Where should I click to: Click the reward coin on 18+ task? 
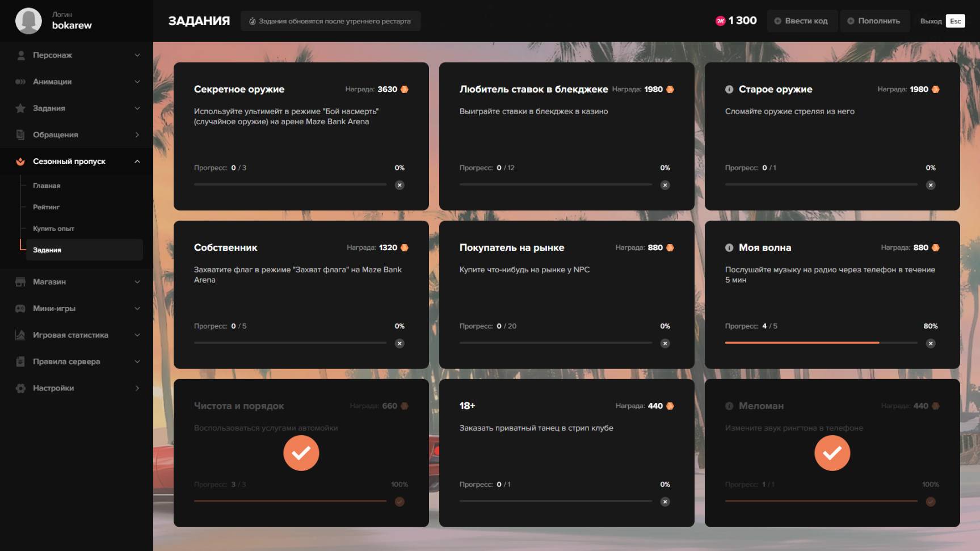click(x=670, y=406)
